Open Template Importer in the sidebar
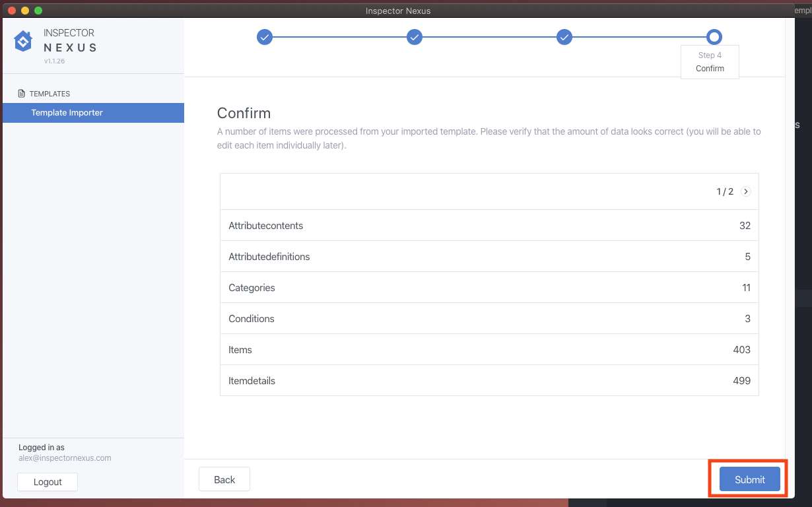812x507 pixels. [x=67, y=113]
